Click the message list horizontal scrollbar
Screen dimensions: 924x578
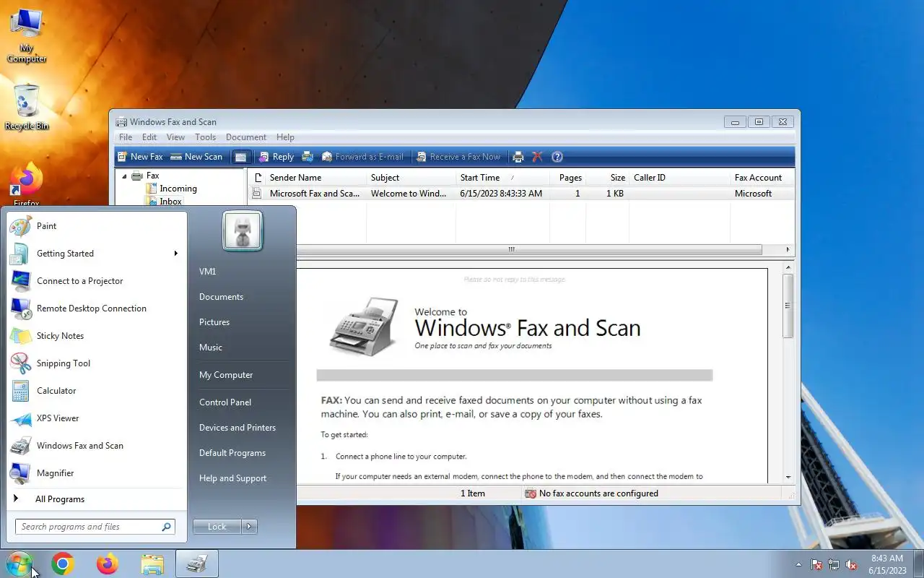click(511, 250)
